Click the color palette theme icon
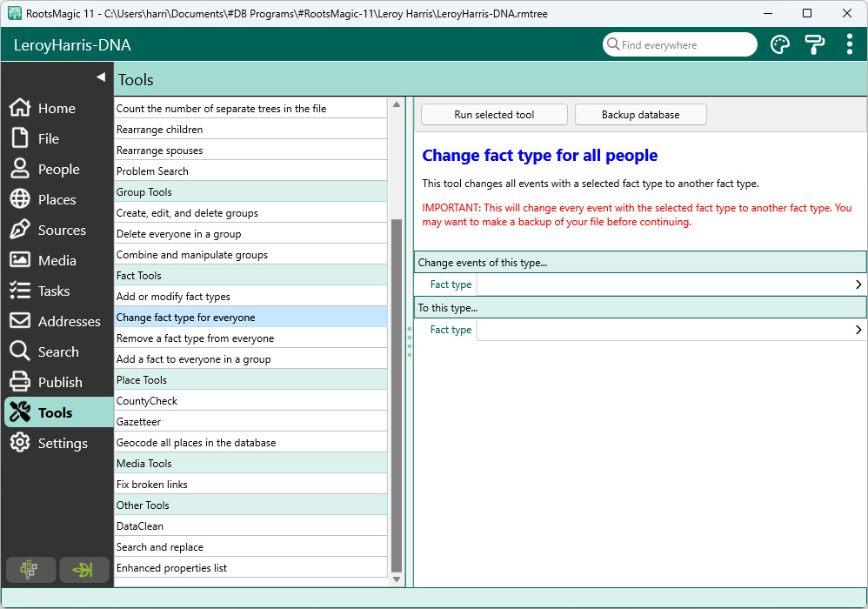The height and width of the screenshot is (609, 868). [x=780, y=44]
